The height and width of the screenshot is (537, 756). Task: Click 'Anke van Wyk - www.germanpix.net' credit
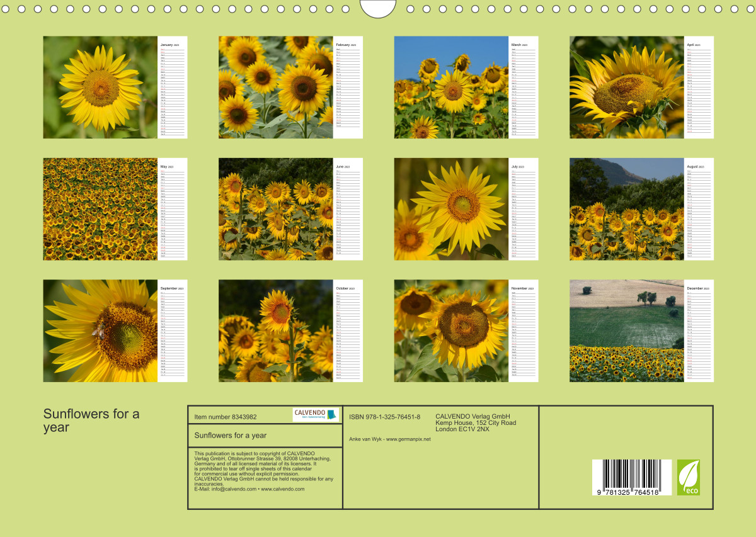click(390, 439)
